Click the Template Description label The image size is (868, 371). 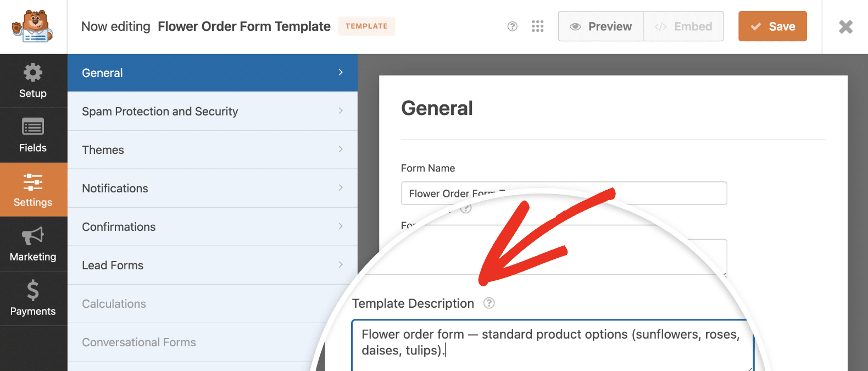(x=413, y=303)
